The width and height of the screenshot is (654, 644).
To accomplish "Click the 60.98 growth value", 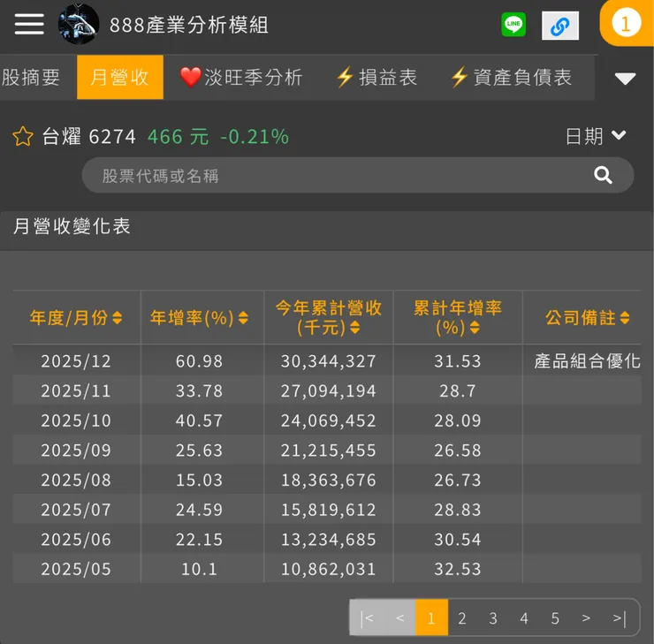I will pyautogui.click(x=200, y=361).
